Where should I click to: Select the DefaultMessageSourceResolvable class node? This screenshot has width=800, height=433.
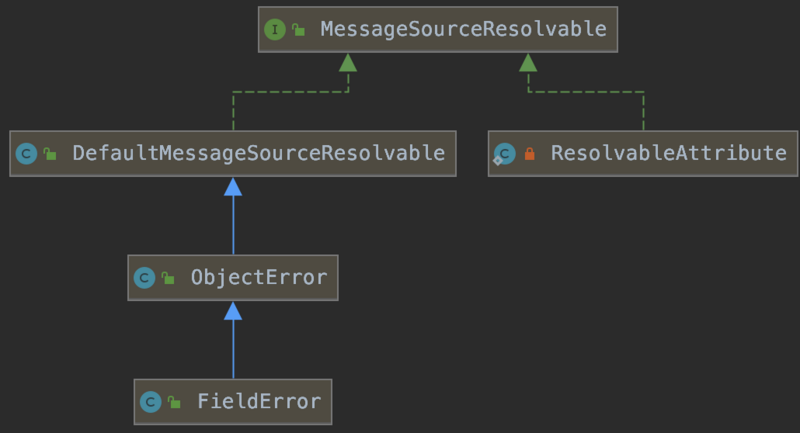click(x=258, y=154)
